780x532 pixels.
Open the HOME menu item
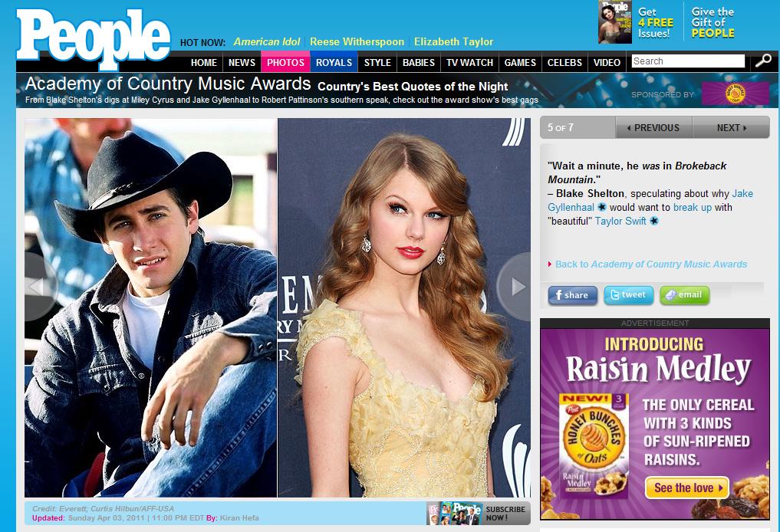pos(204,63)
